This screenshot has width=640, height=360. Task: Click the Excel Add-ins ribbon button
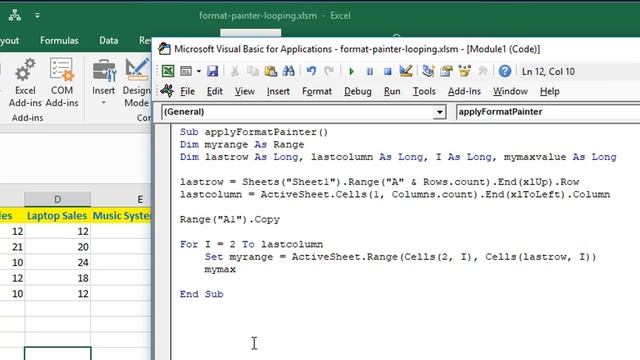tap(25, 83)
